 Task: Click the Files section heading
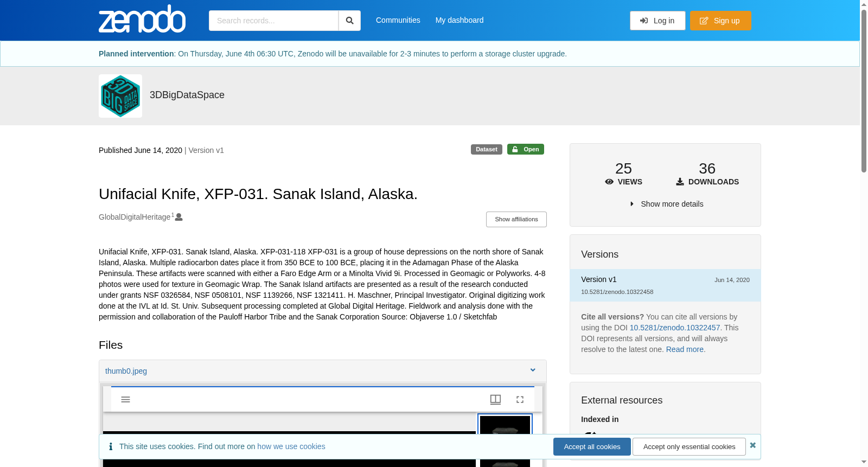click(x=111, y=345)
